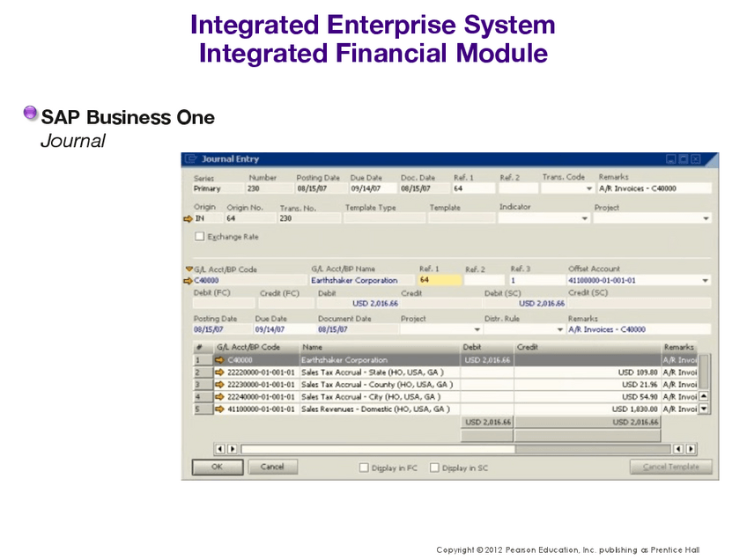The width and height of the screenshot is (747, 560).
Task: Click the table's vertical scroll down arrow
Action: (704, 409)
